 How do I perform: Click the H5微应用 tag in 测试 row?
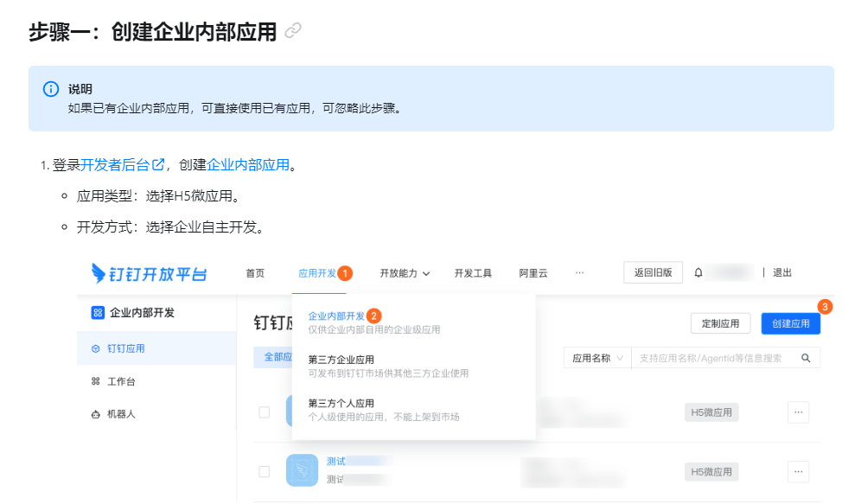[711, 472]
